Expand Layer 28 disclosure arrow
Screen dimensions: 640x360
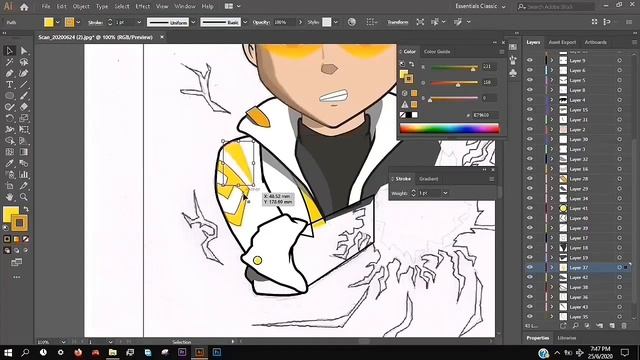coord(552,179)
